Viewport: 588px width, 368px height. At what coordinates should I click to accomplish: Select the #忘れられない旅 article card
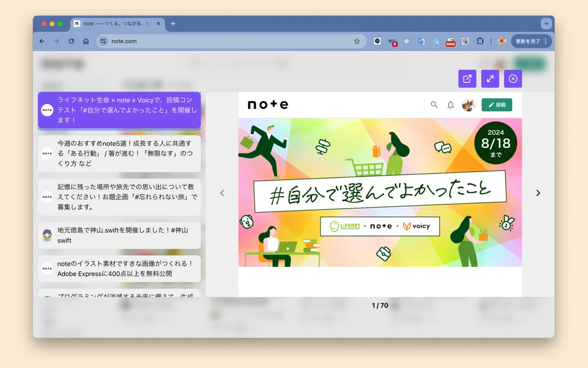point(120,197)
